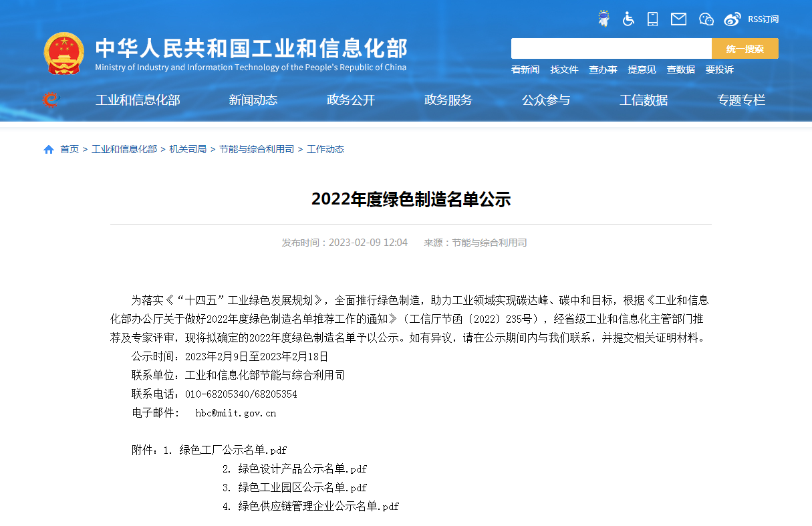This screenshot has width=812, height=526.
Task: Open the 专题专栏 menu item
Action: pos(741,100)
